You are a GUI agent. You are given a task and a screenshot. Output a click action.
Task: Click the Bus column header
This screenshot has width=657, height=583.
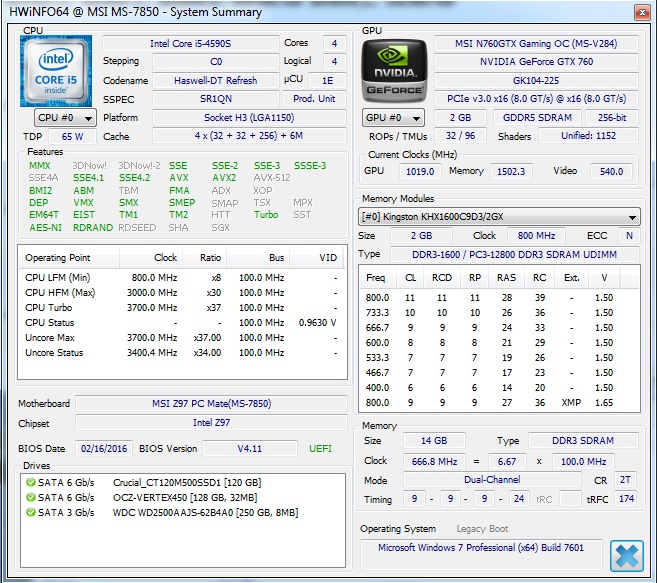point(258,258)
